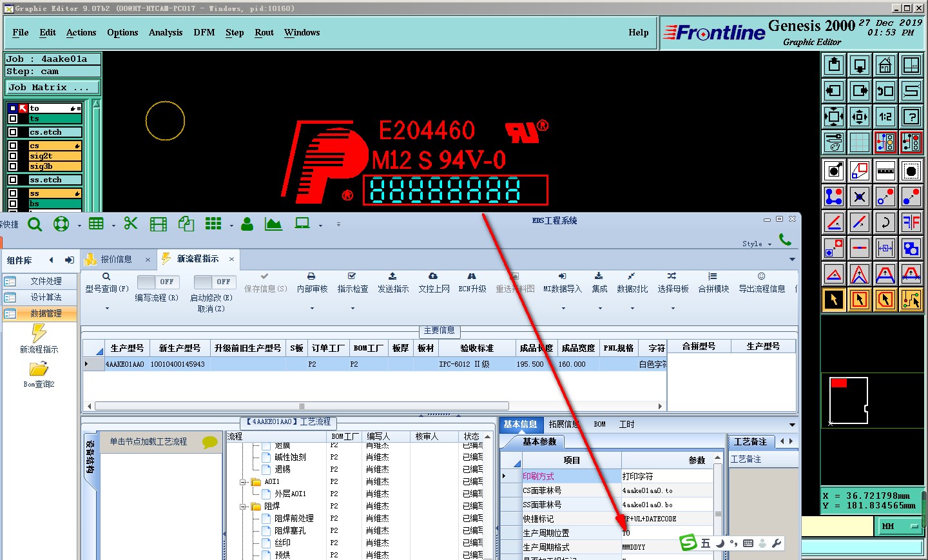This screenshot has height=560, width=928.
Task: Toggle the 编写流程 OFF switch
Action: pos(158,282)
